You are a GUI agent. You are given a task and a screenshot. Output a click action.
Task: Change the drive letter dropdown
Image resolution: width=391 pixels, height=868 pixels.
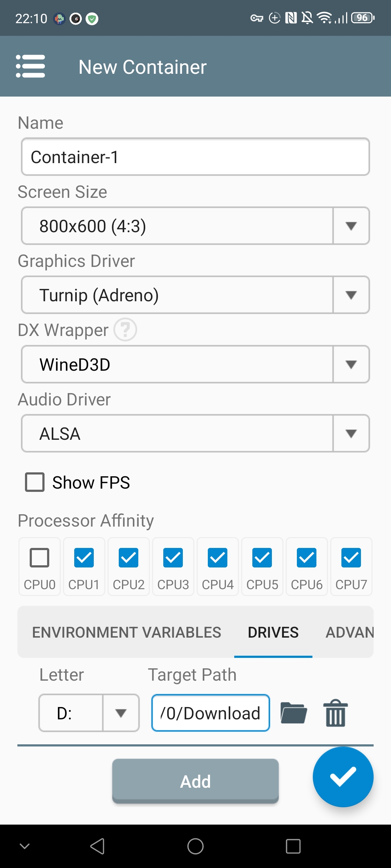click(x=89, y=713)
